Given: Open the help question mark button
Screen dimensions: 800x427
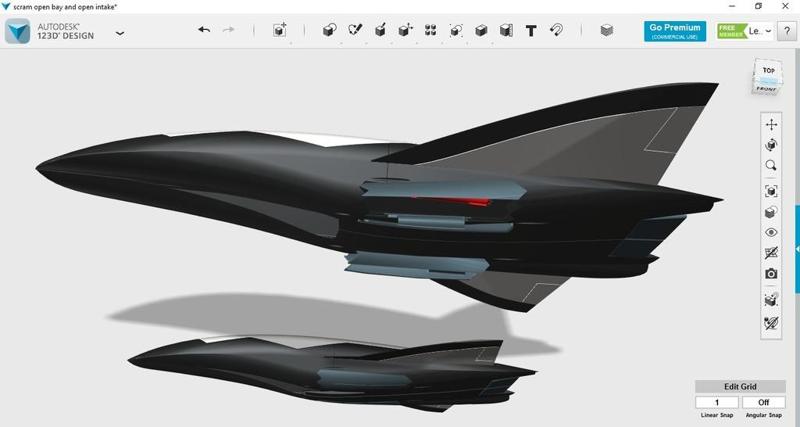Looking at the screenshot, I should 786,31.
